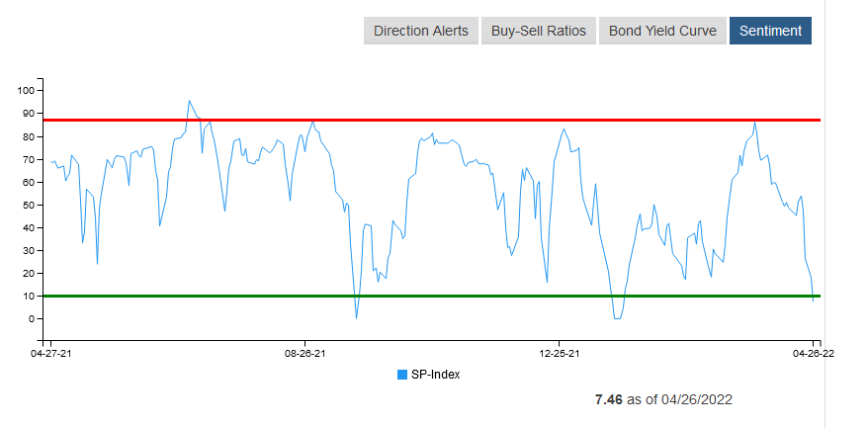Viewport: 868px width, 428px height.
Task: Click the 20 y-axis value label
Action: click(x=30, y=273)
